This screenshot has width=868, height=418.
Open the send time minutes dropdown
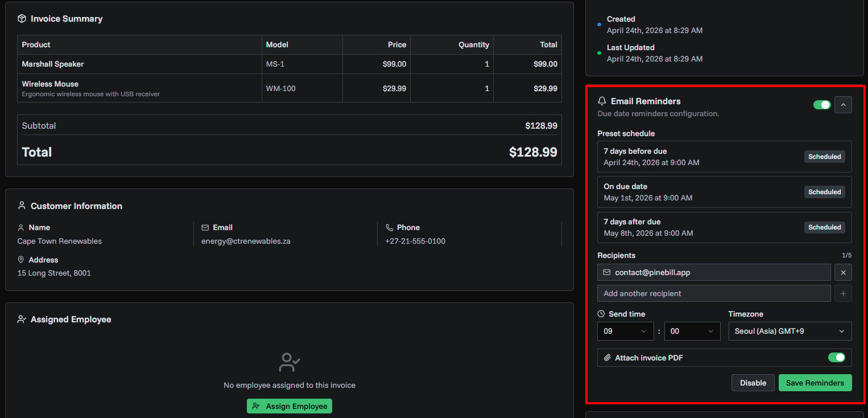[x=692, y=331]
